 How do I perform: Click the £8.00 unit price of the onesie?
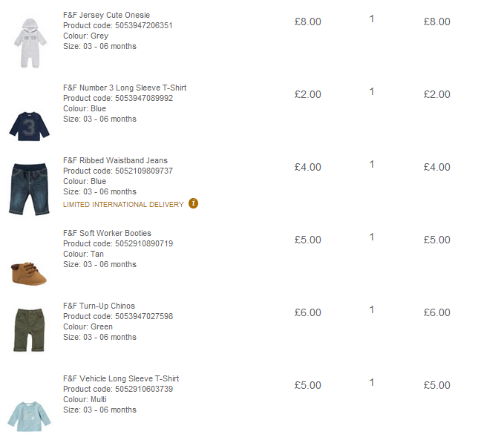[x=307, y=22]
